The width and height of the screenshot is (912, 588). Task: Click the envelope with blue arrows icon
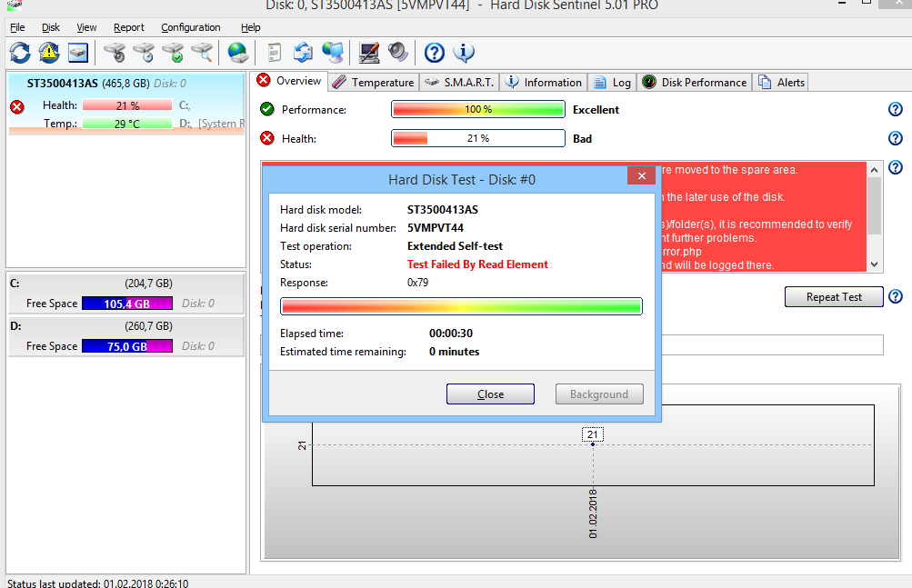[303, 53]
